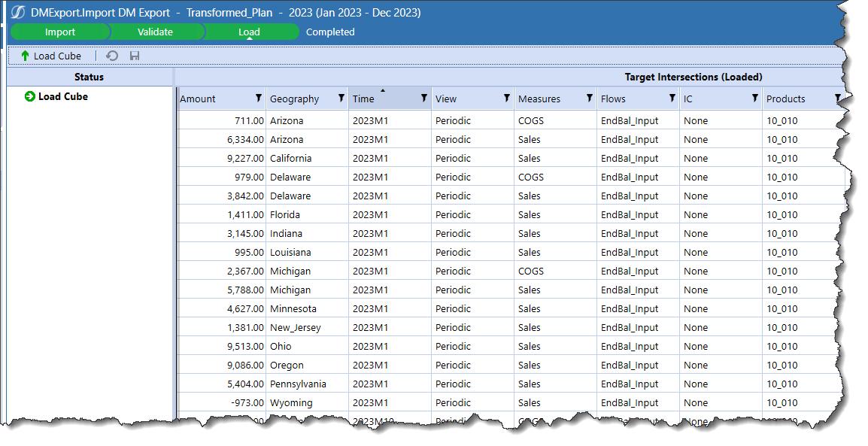Viewport: 868px width, 446px height.
Task: Select Load Cube item in Status panel
Action: (62, 96)
